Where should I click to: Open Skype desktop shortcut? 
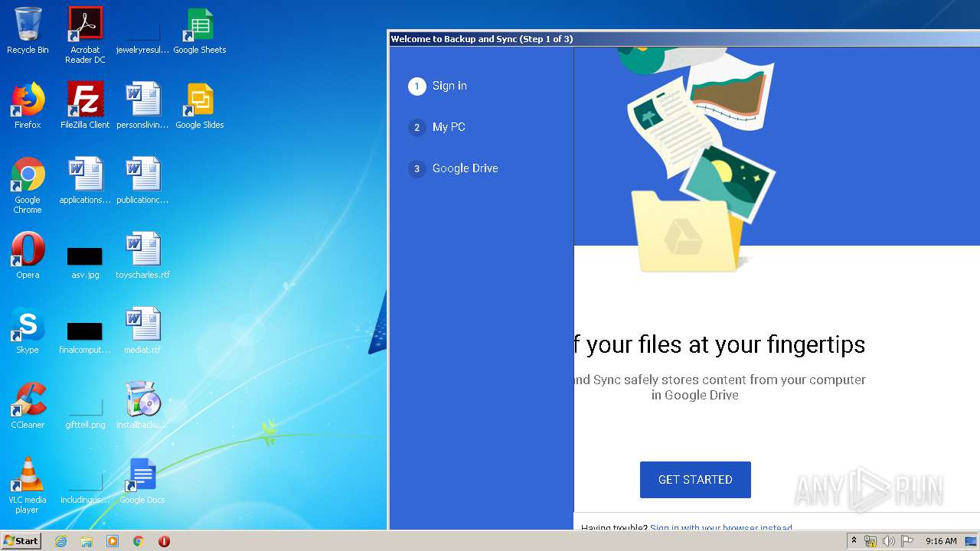(28, 331)
